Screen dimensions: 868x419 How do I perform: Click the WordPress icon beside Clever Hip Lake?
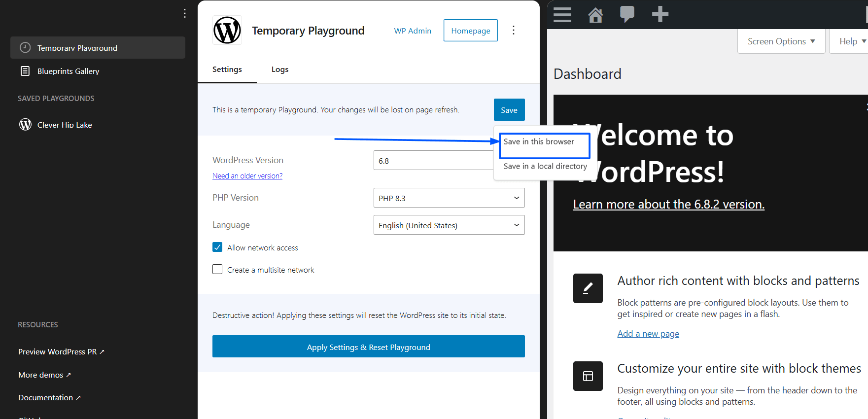25,125
